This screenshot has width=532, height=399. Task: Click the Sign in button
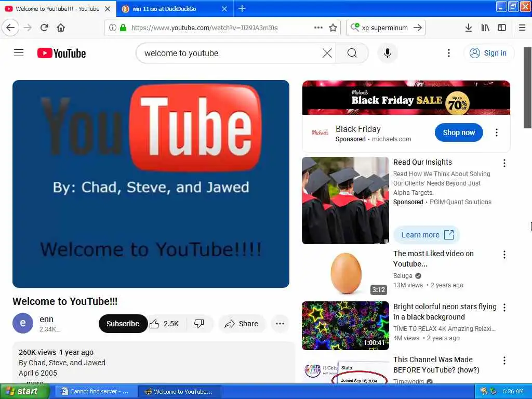(488, 54)
